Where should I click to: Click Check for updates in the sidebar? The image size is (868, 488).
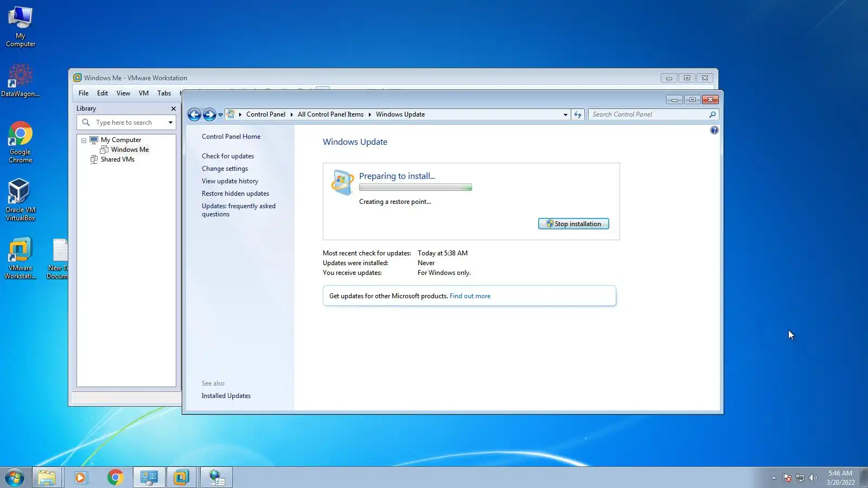point(228,156)
